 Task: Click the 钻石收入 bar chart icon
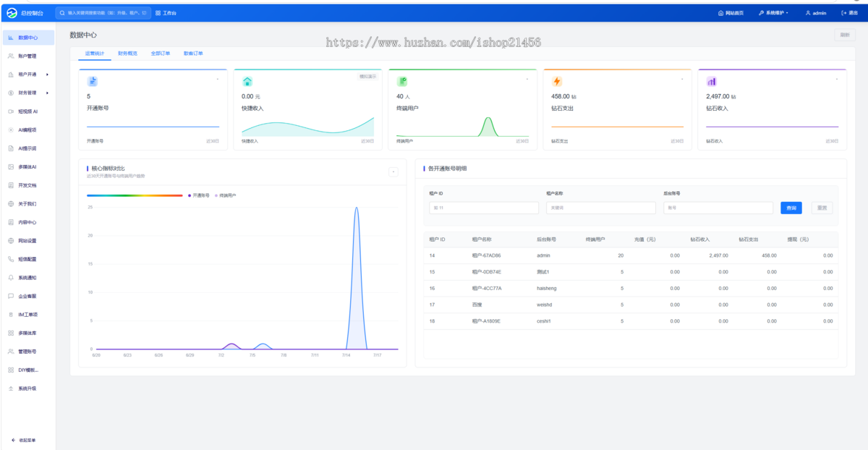click(712, 81)
